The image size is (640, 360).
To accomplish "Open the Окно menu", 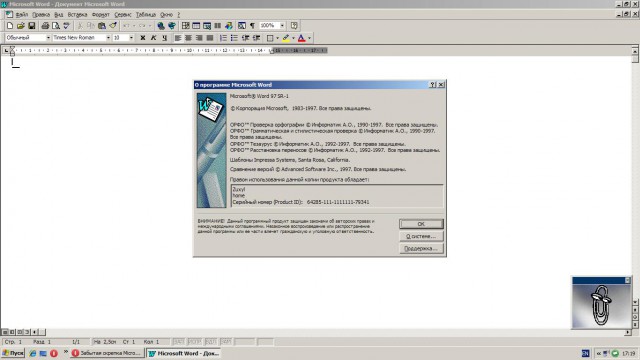I will click(166, 15).
